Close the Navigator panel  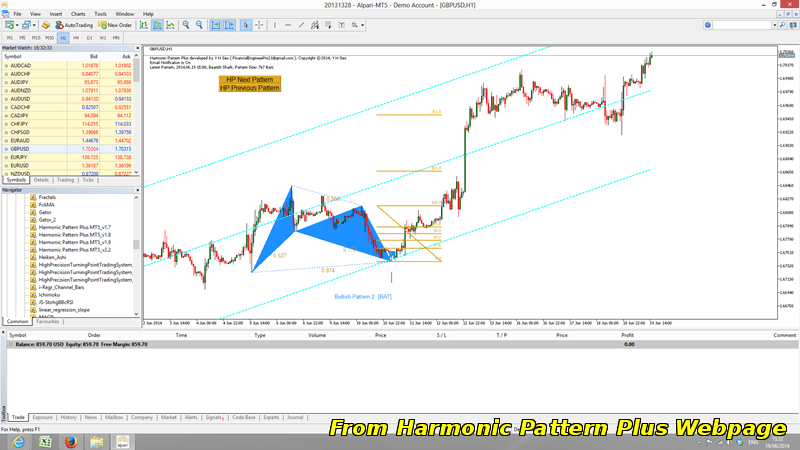pyautogui.click(x=137, y=190)
